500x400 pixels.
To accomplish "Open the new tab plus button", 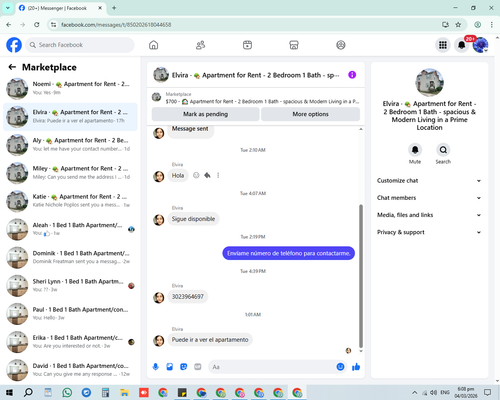I will pos(114,8).
